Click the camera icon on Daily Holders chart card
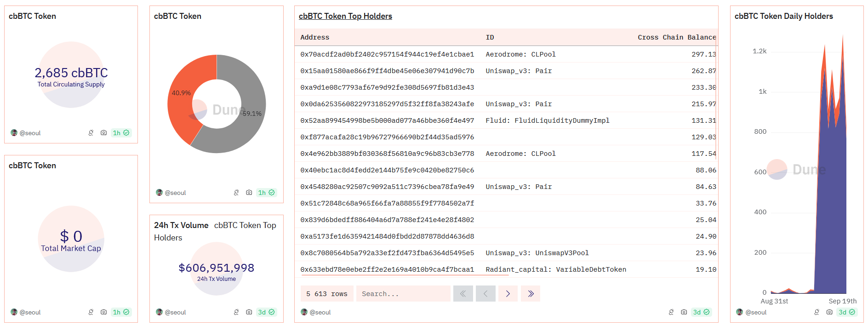 tap(829, 312)
